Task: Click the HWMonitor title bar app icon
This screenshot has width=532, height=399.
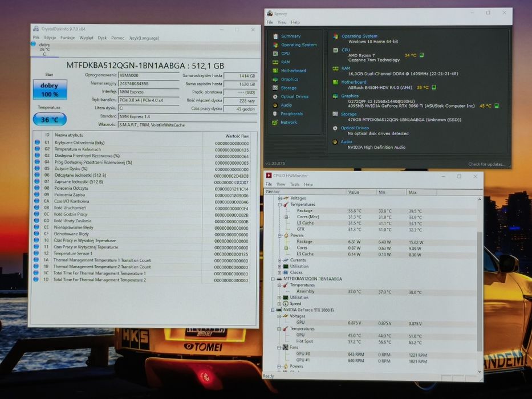Action: [x=269, y=176]
